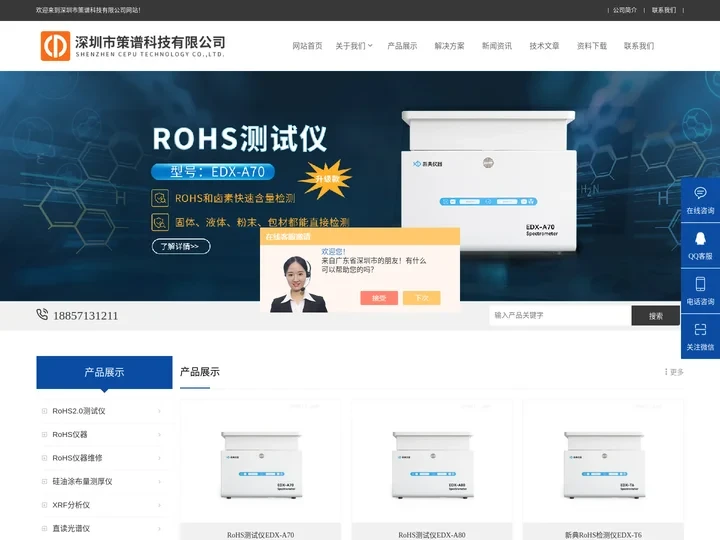Viewport: 720px width, 540px height.
Task: Click the banner 固体、液体 feature icon
Action: pyautogui.click(x=160, y=222)
